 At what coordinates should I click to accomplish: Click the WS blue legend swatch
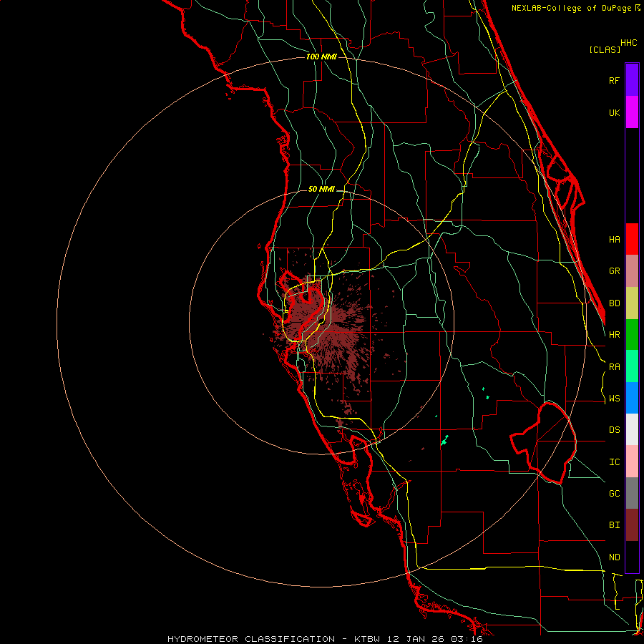(632, 398)
